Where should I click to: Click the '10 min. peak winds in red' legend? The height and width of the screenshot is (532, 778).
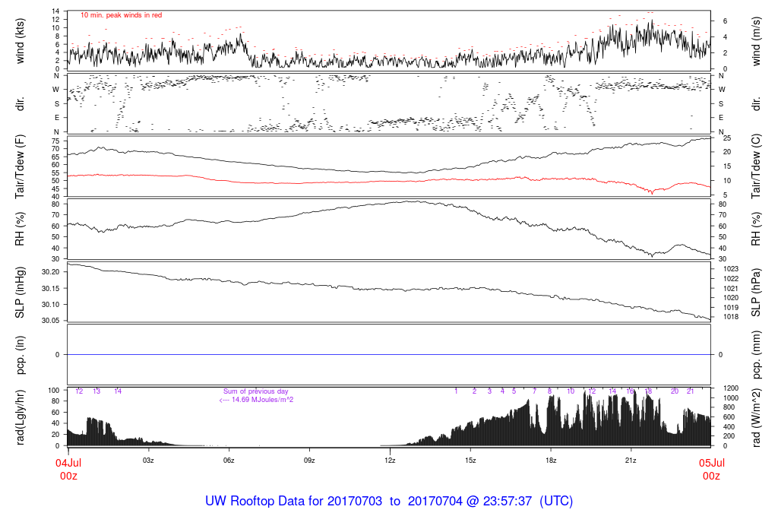click(x=121, y=15)
